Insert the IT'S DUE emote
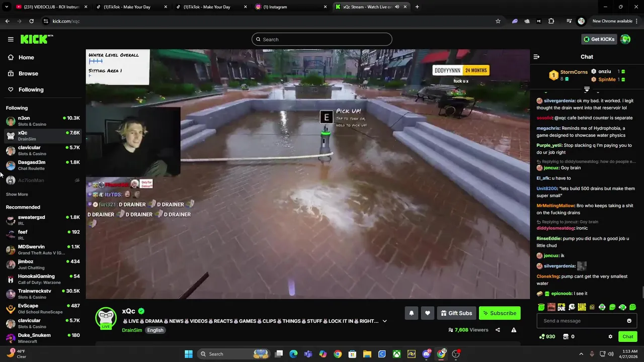The width and height of the screenshot is (644, 362). (x=561, y=307)
